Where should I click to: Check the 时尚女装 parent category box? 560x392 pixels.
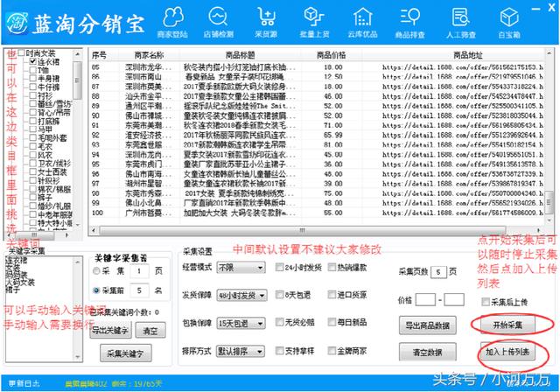(x=21, y=53)
